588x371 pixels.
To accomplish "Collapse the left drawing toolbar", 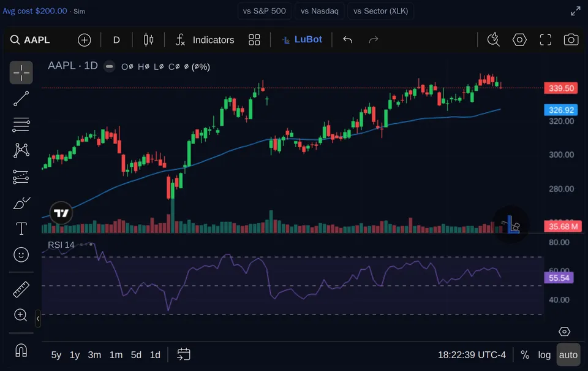I will [x=38, y=318].
